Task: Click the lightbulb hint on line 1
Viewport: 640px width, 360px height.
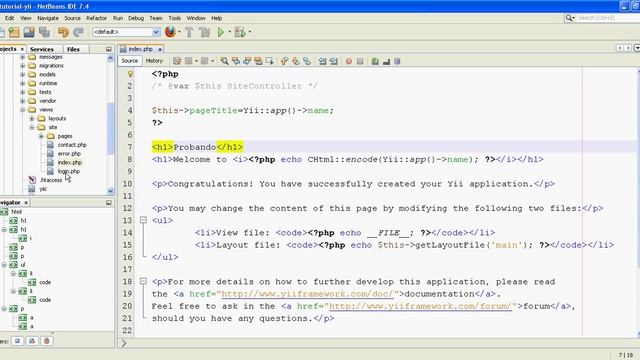Action: 130,74
